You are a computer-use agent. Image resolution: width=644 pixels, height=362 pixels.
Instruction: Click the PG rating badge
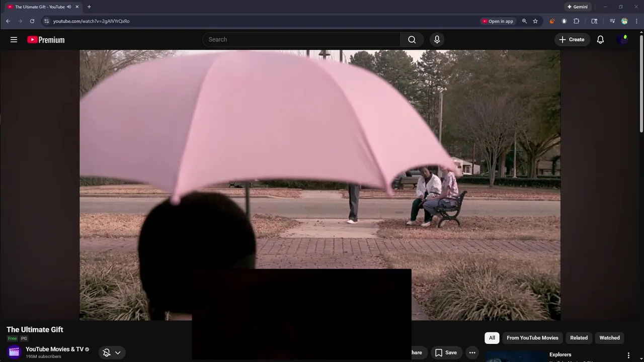click(x=24, y=338)
